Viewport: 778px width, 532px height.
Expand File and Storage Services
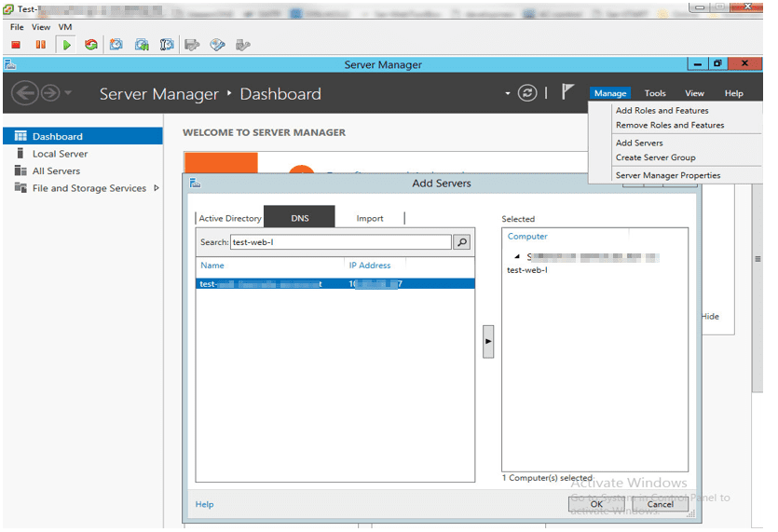(157, 188)
